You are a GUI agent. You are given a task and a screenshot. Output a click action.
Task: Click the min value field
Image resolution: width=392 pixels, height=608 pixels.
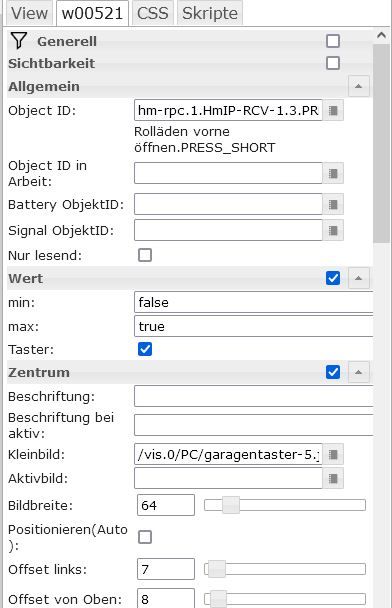click(x=254, y=302)
